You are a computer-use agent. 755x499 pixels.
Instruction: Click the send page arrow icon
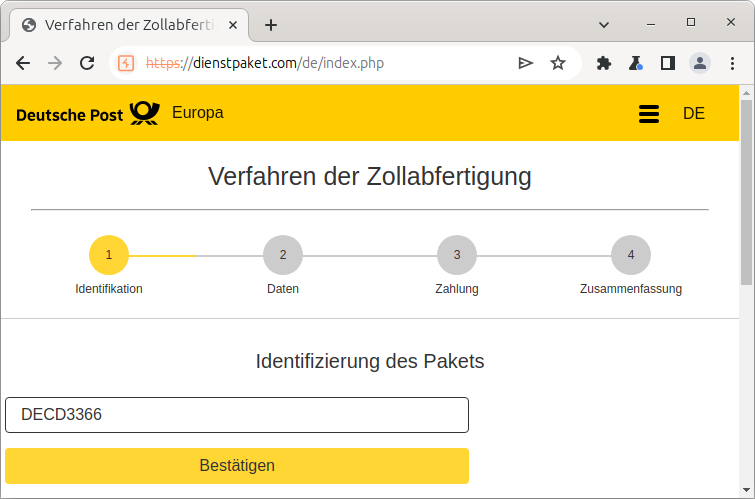[525, 63]
